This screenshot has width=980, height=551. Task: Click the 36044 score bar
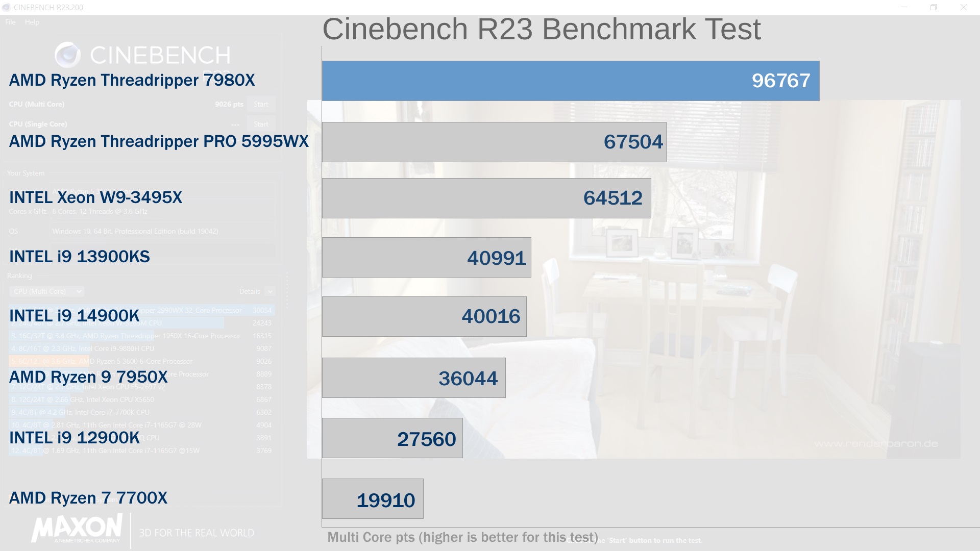click(414, 378)
